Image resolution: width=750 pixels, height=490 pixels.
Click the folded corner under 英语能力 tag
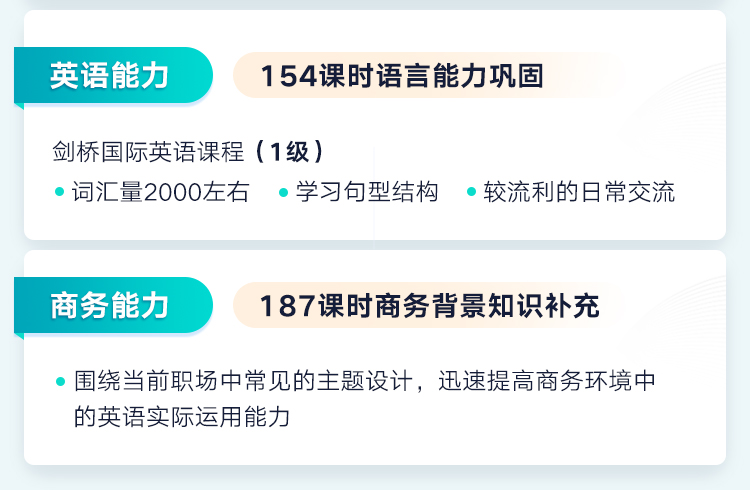(19, 103)
